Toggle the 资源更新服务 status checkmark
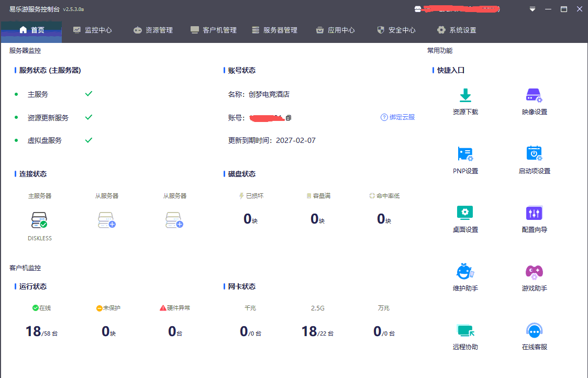588x378 pixels. (88, 117)
